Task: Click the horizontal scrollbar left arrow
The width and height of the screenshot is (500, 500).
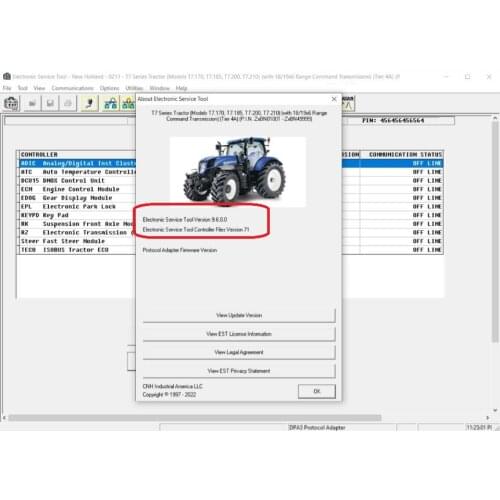Action: pos(4,418)
